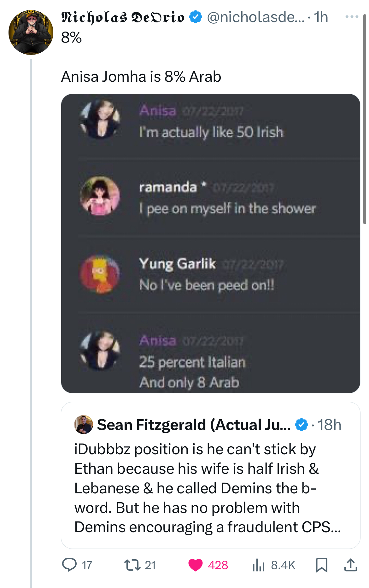Bookmark this tweet

pos(321,565)
